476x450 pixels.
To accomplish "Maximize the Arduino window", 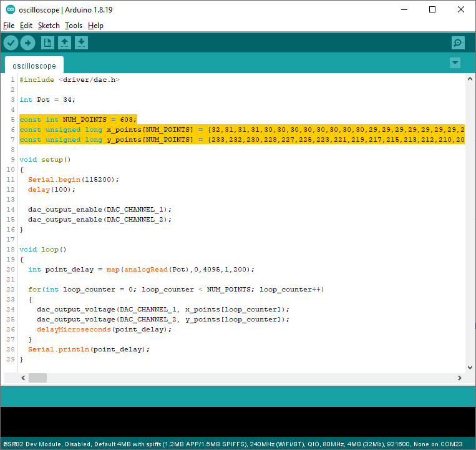I will (x=432, y=10).
